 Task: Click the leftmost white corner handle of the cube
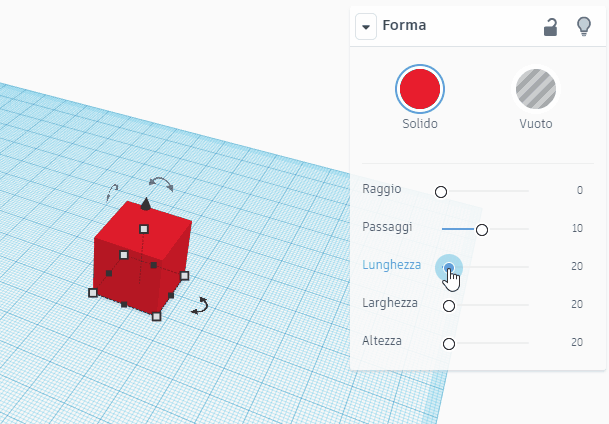[x=93, y=293]
